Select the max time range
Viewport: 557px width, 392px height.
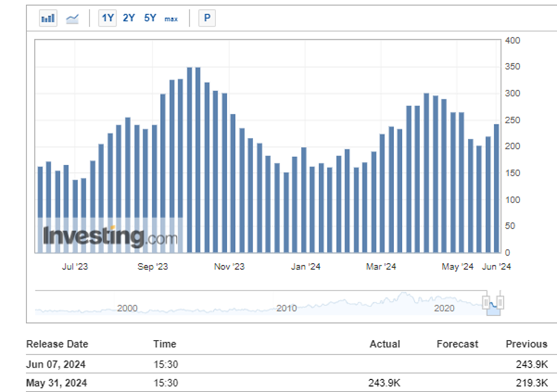coord(171,19)
